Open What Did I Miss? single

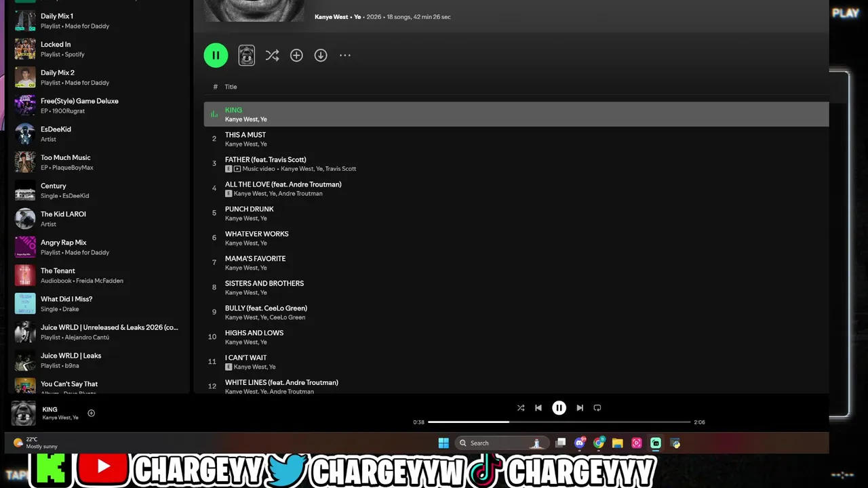(98, 304)
